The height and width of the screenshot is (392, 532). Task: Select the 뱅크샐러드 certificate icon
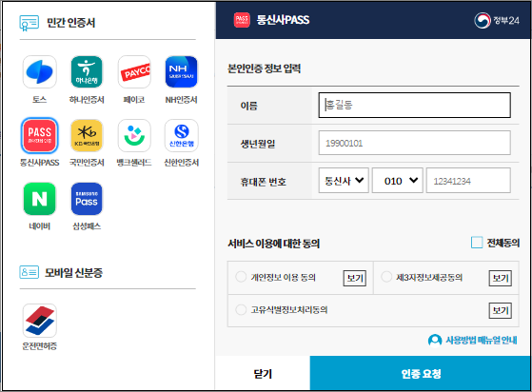click(x=134, y=135)
